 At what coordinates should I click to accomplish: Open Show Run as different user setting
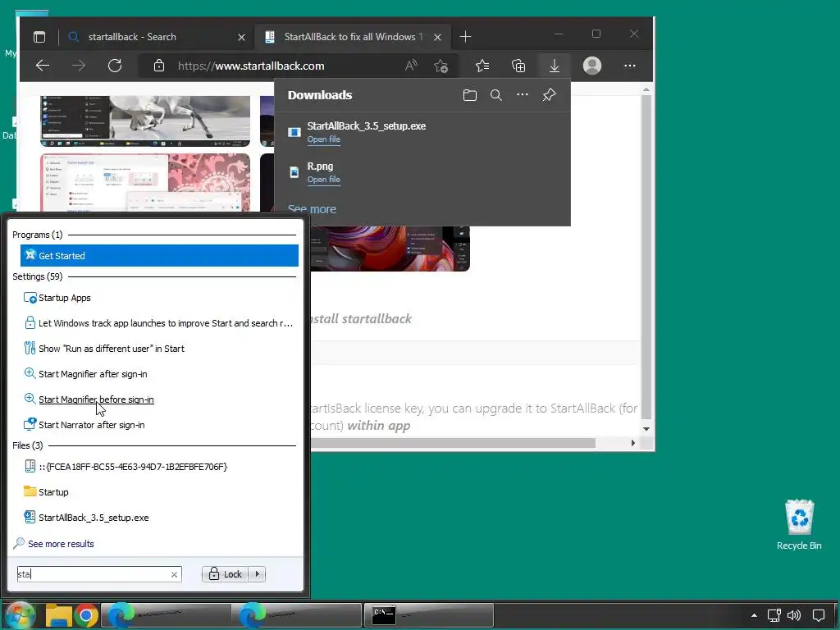tap(159, 349)
